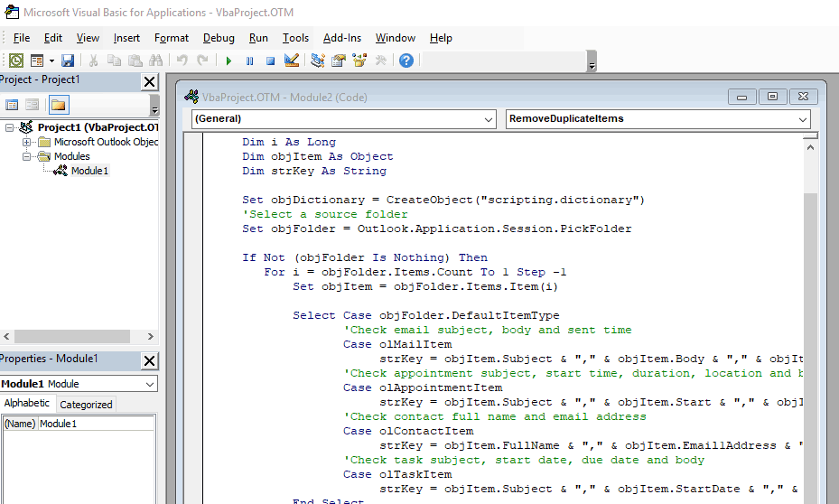This screenshot has width=839, height=504.
Task: Open the Module1 Module object dropdown
Action: tap(150, 384)
